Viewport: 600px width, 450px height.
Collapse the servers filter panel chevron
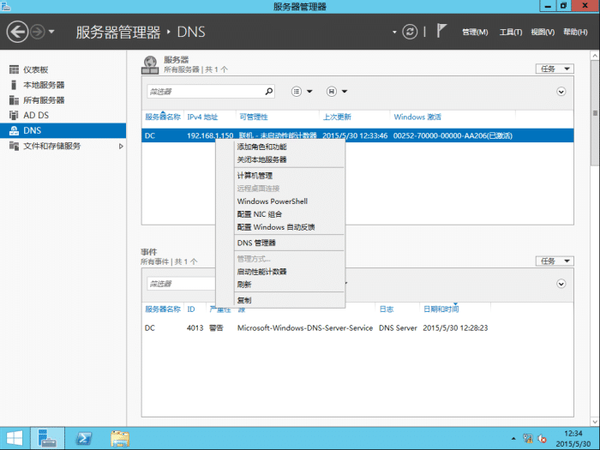coord(561,91)
